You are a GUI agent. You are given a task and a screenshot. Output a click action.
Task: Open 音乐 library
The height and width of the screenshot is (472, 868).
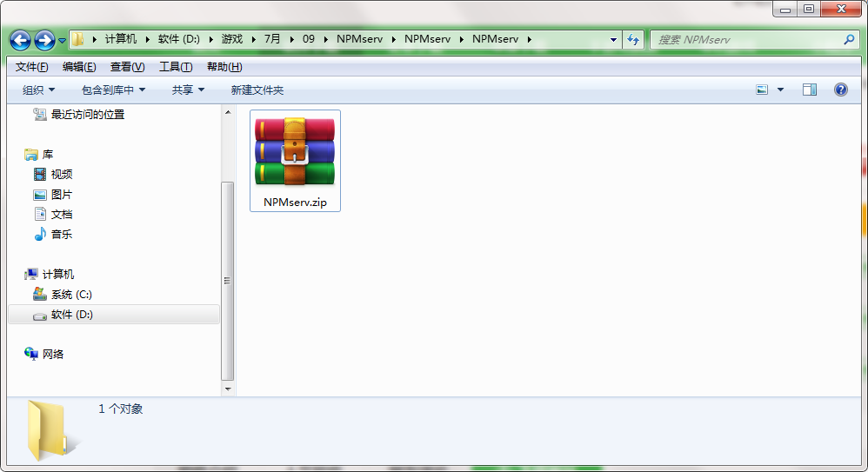pyautogui.click(x=62, y=235)
